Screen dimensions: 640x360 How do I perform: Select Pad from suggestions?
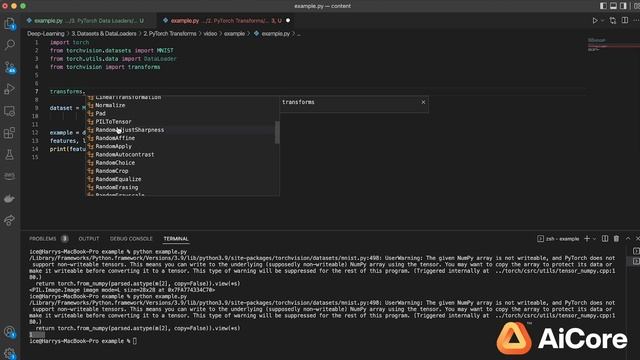pos(182,113)
